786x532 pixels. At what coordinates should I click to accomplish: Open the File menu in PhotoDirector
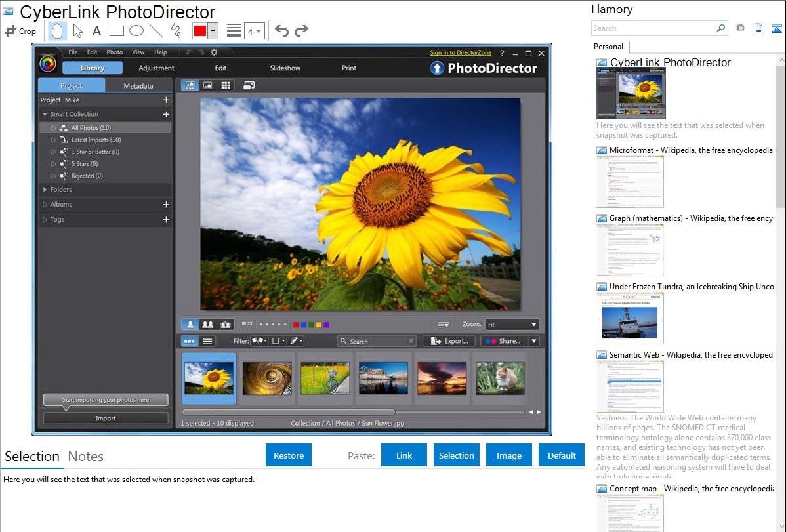click(x=73, y=52)
